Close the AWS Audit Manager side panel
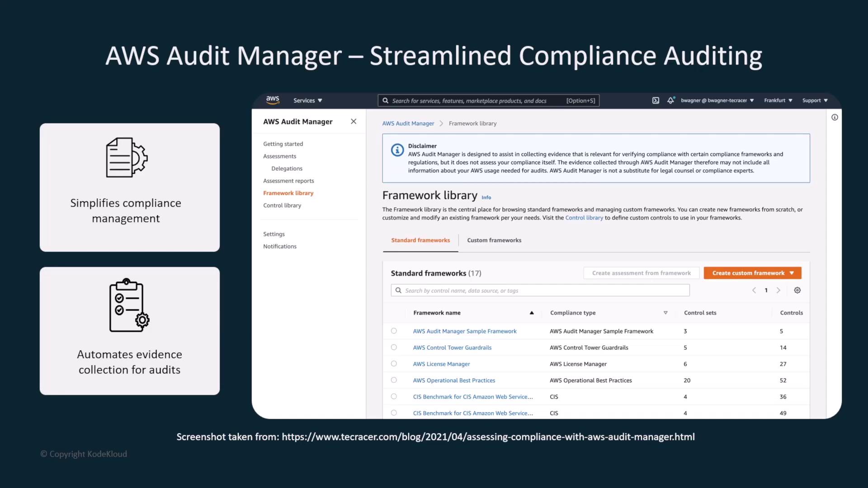 point(354,122)
